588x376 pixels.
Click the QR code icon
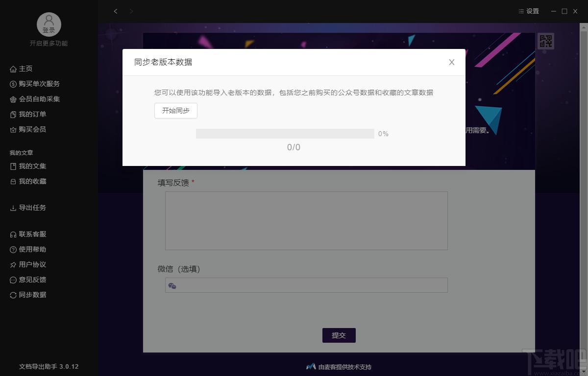coord(546,41)
